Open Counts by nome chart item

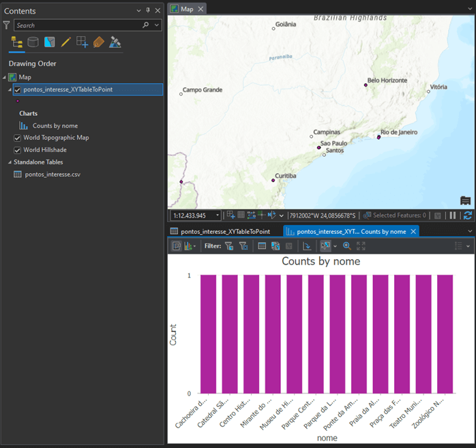(x=55, y=125)
